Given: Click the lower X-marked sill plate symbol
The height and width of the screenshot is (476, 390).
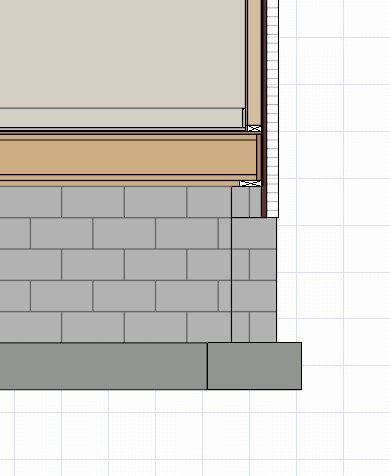Looking at the screenshot, I should tap(250, 183).
